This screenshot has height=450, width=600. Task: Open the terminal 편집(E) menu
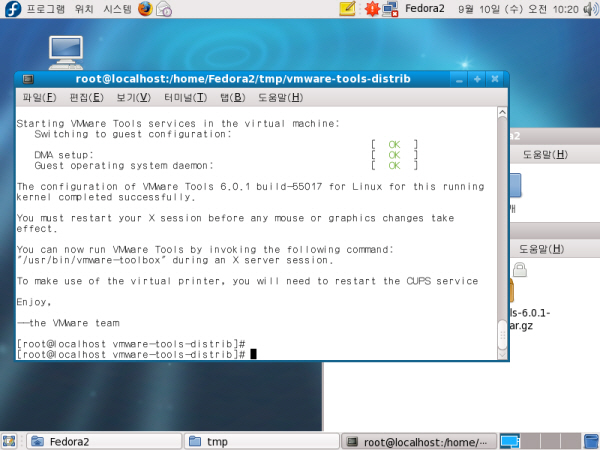coord(86,98)
